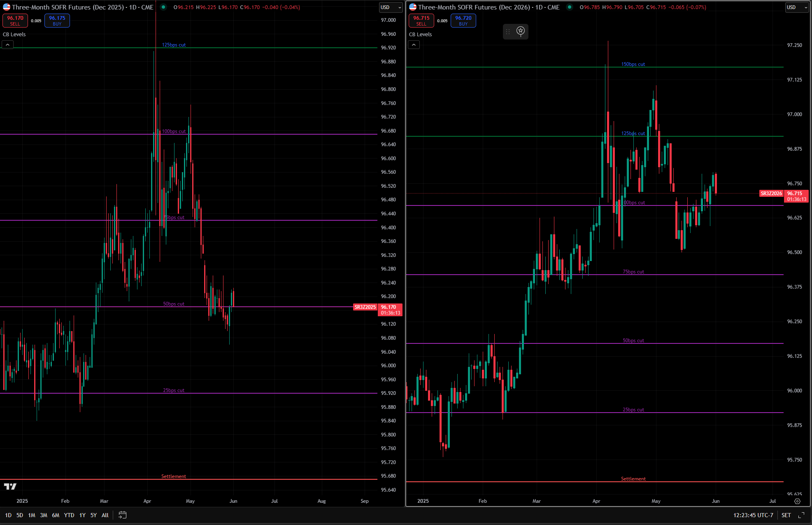Viewport: 812px width, 525px height.
Task: Click the fullscreen expand icon at bottom right
Action: (x=801, y=515)
